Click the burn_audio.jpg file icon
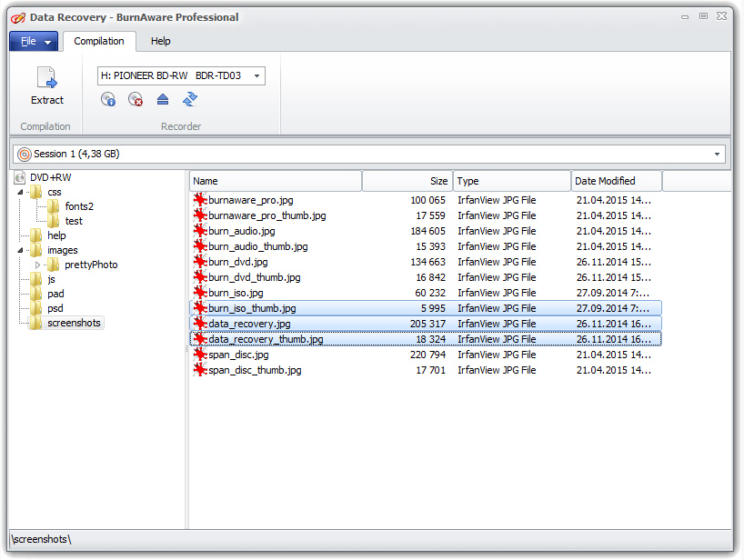Viewport: 744px width, 560px height. click(200, 231)
